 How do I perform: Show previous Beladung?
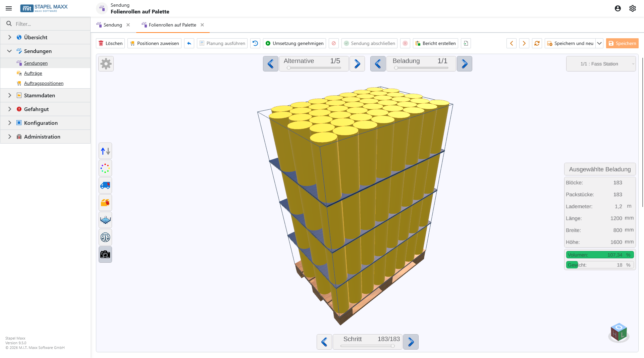378,64
